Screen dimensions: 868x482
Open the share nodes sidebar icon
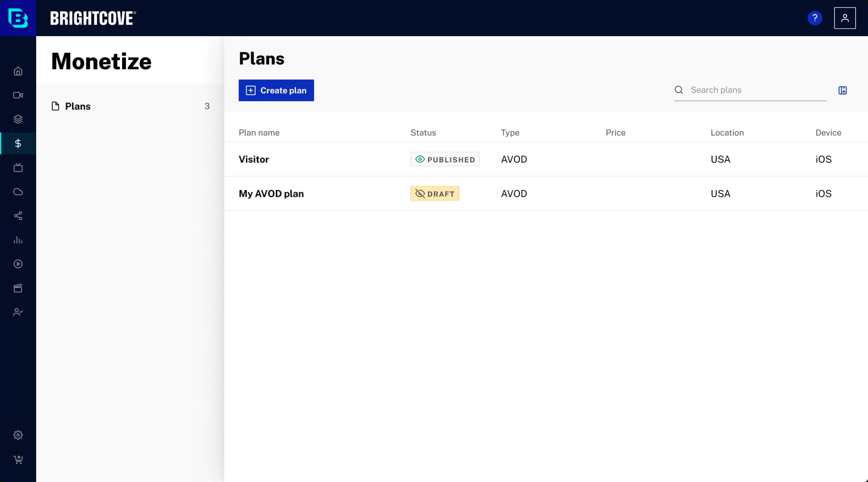18,216
